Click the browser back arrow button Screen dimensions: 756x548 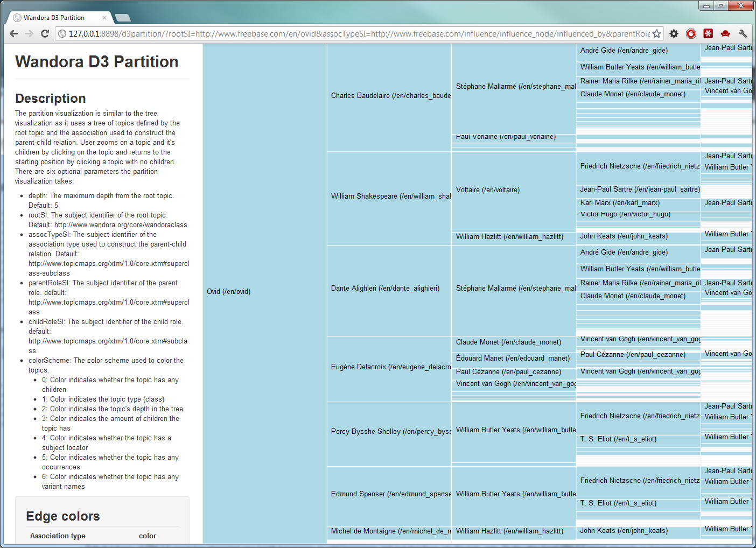pos(14,34)
